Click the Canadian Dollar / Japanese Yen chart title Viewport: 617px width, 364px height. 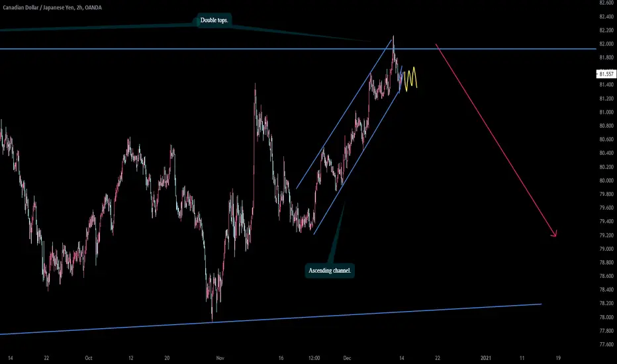tap(52, 7)
